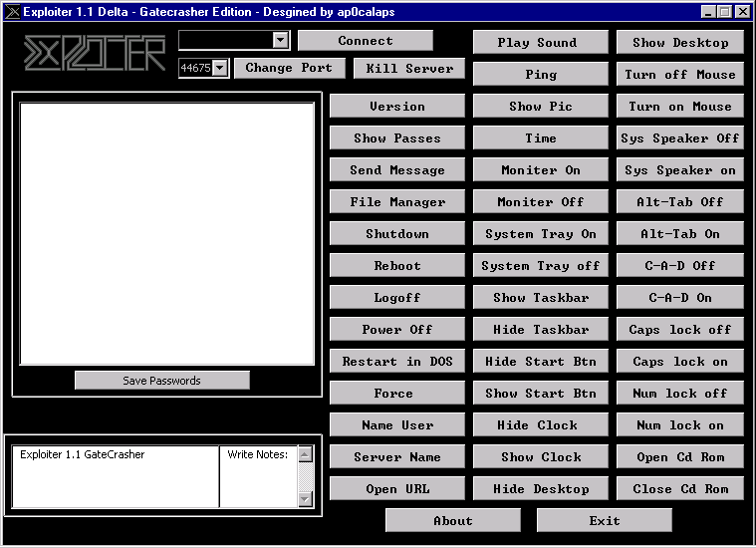
Task: Toggle Caps lock on button
Action: click(x=679, y=362)
